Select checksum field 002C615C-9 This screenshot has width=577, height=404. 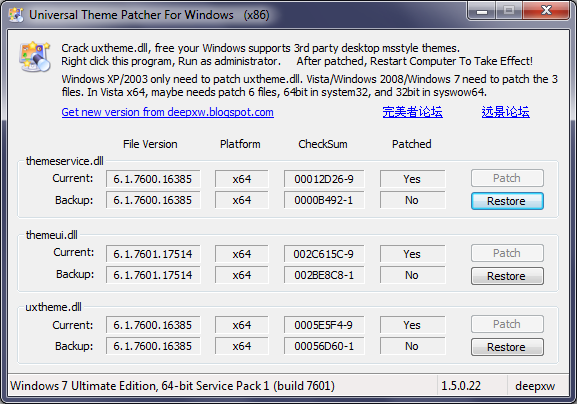click(324, 254)
